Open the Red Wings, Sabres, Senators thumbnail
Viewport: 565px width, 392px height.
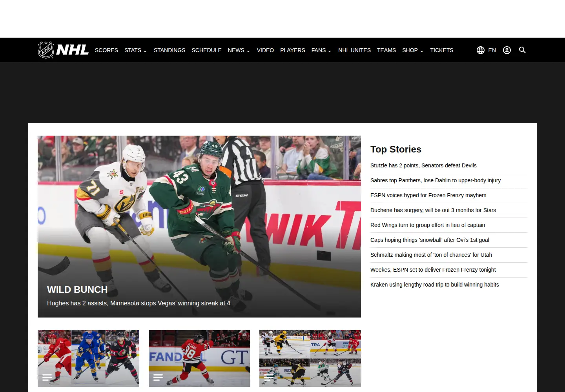point(88,358)
